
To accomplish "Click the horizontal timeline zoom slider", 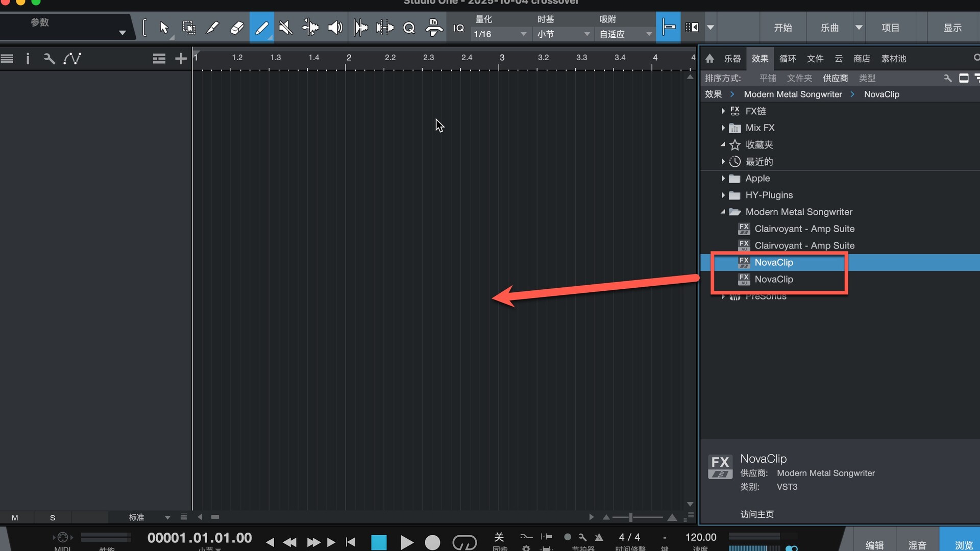I will click(x=631, y=517).
